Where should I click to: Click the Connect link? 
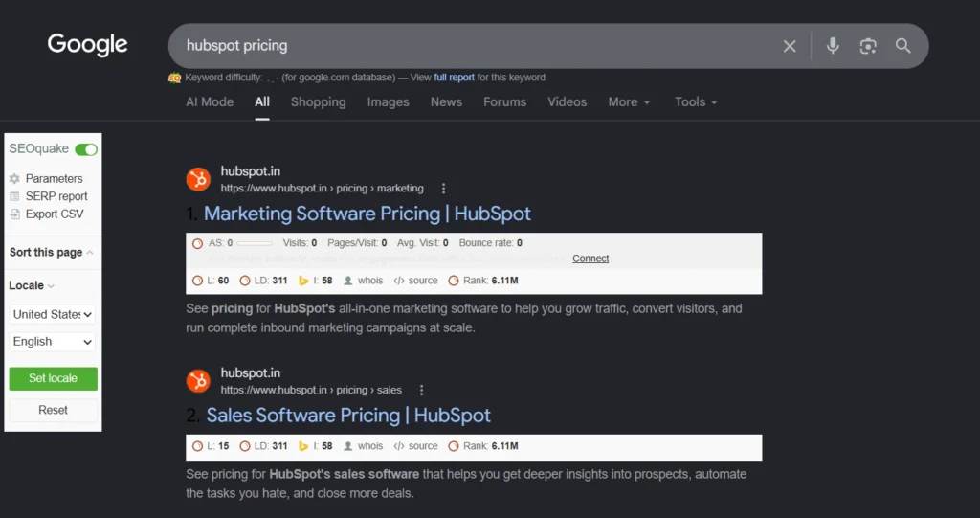[590, 259]
